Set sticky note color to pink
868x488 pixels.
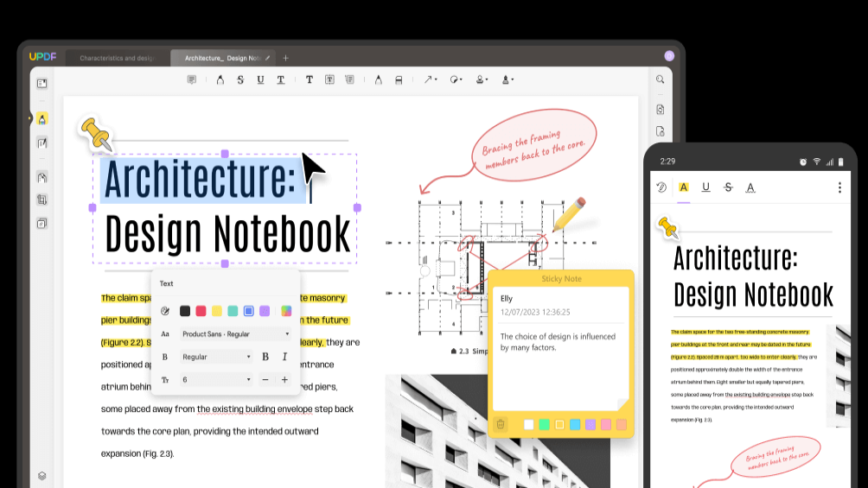[x=606, y=424]
